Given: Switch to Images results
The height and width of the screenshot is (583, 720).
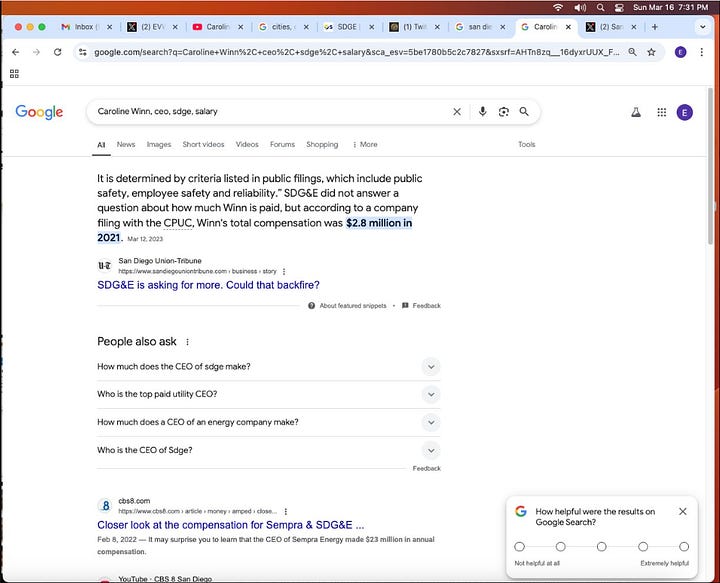Looking at the screenshot, I should [159, 145].
